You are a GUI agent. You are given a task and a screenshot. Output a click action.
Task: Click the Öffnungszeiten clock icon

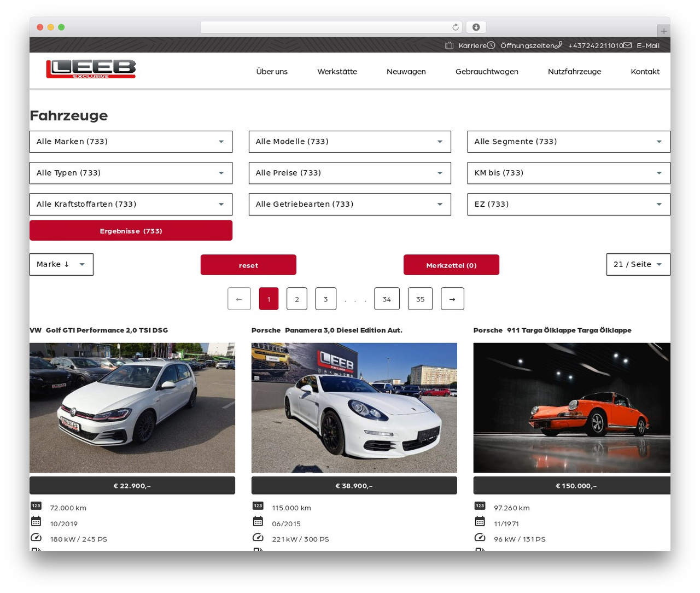[x=491, y=45]
